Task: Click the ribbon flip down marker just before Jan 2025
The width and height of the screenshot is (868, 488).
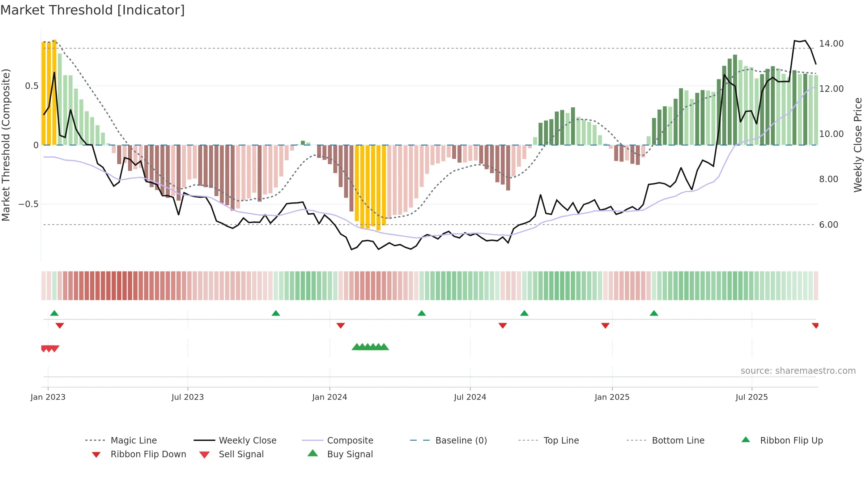Action: (x=605, y=326)
